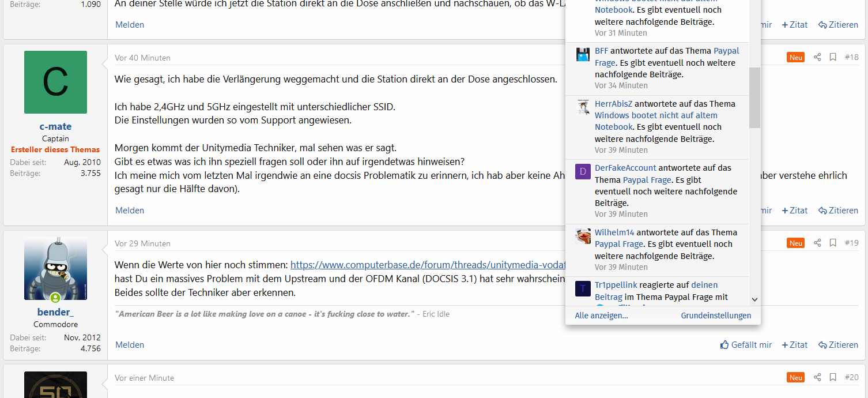This screenshot has width=868, height=398.
Task: Click bender_ online status indicator
Action: [55, 298]
